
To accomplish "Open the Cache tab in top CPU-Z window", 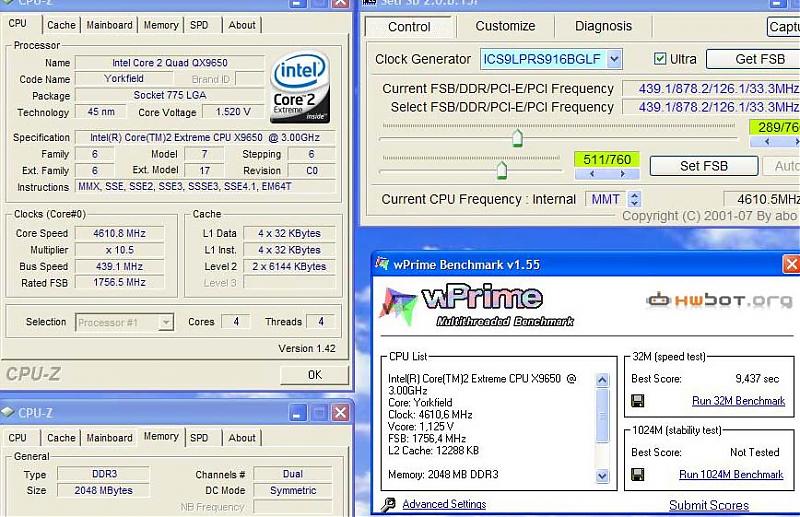I will 61,25.
